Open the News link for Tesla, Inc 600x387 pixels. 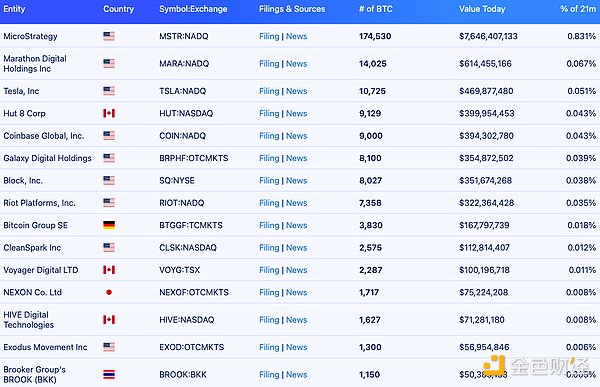(297, 91)
